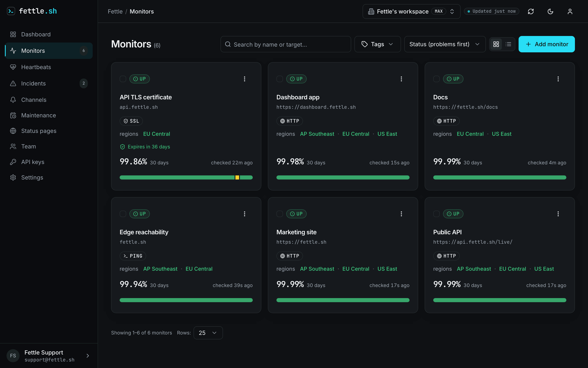Open the Tags filter dropdown
Viewport: 588px width, 368px height.
[x=377, y=44]
